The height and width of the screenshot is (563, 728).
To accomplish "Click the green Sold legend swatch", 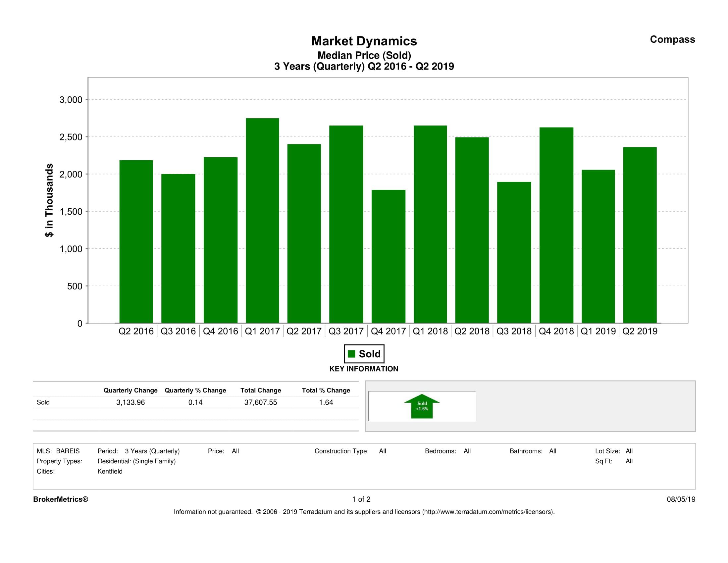I will pos(351,354).
